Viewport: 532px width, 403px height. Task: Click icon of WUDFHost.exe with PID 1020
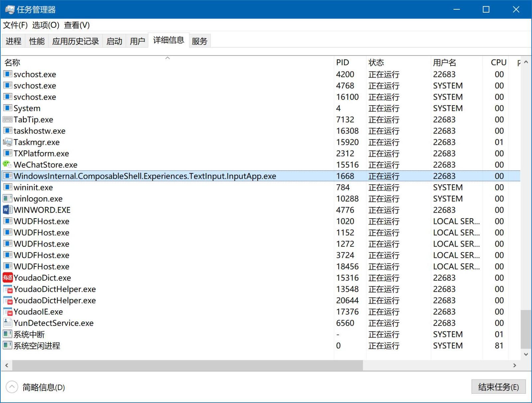(x=7, y=221)
